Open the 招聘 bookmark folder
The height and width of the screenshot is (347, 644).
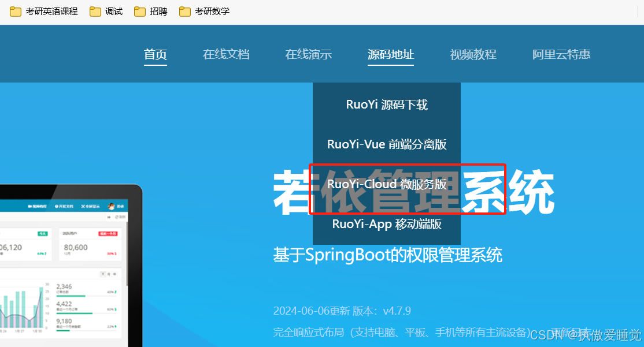click(x=151, y=12)
